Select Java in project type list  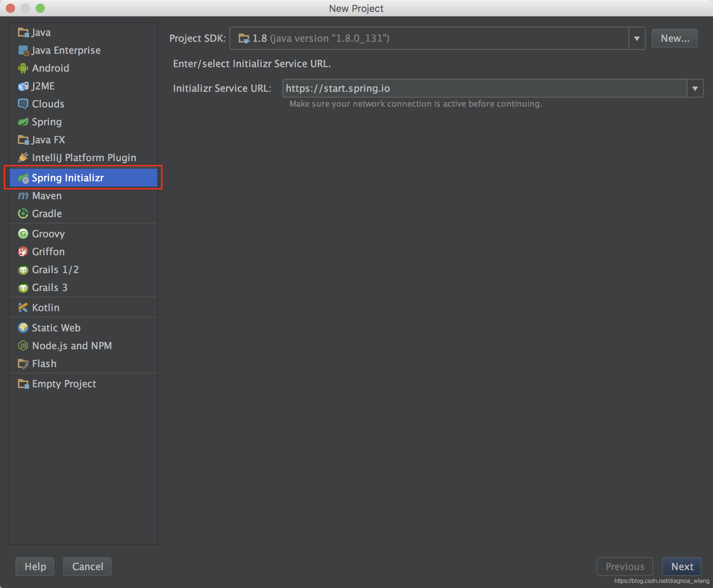(x=84, y=32)
